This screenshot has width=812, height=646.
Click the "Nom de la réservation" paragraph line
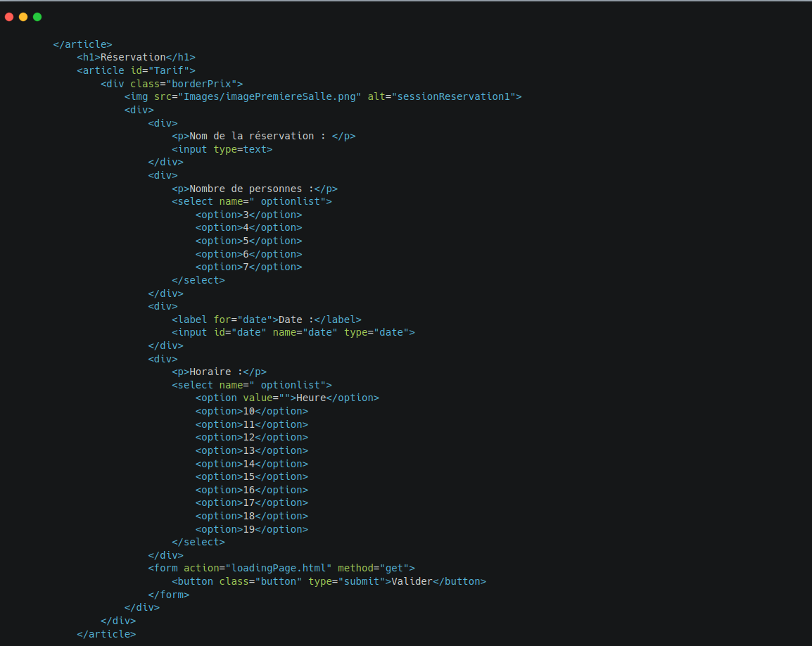pyautogui.click(x=264, y=137)
